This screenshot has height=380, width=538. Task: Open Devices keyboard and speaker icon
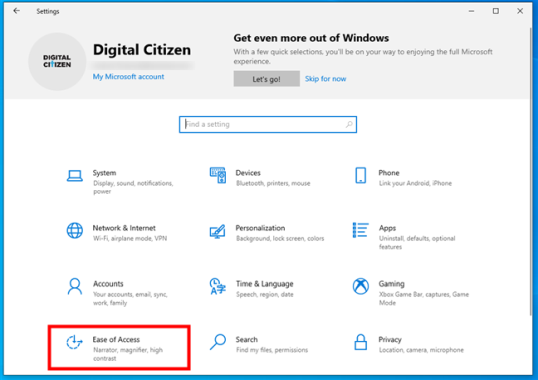218,175
